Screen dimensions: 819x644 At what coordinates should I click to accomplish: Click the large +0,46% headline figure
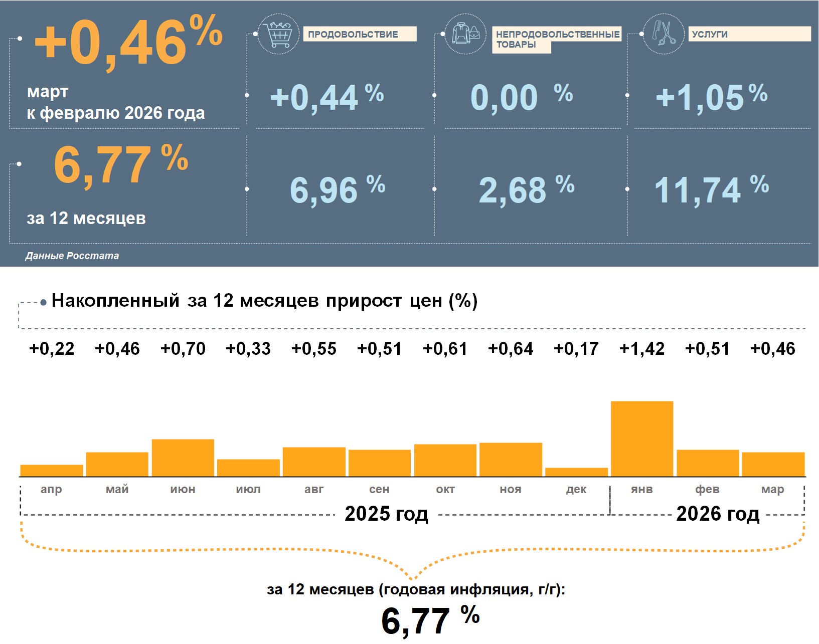click(x=128, y=43)
